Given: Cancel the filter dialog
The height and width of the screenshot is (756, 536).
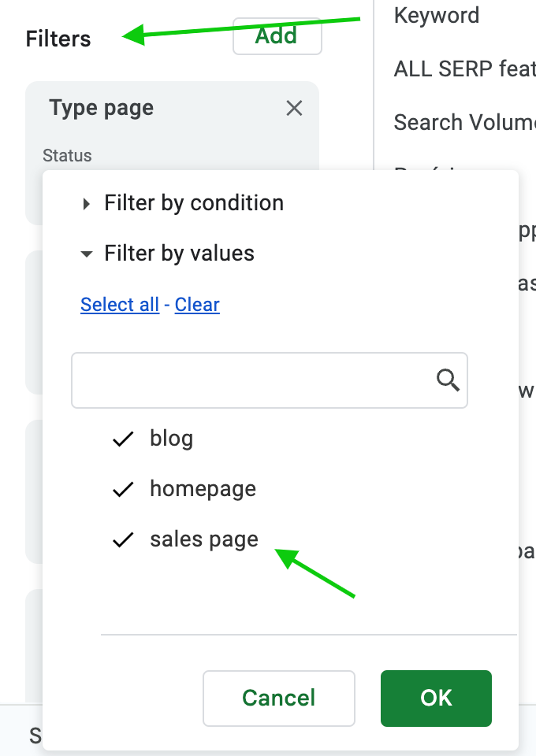Looking at the screenshot, I should pos(279,699).
